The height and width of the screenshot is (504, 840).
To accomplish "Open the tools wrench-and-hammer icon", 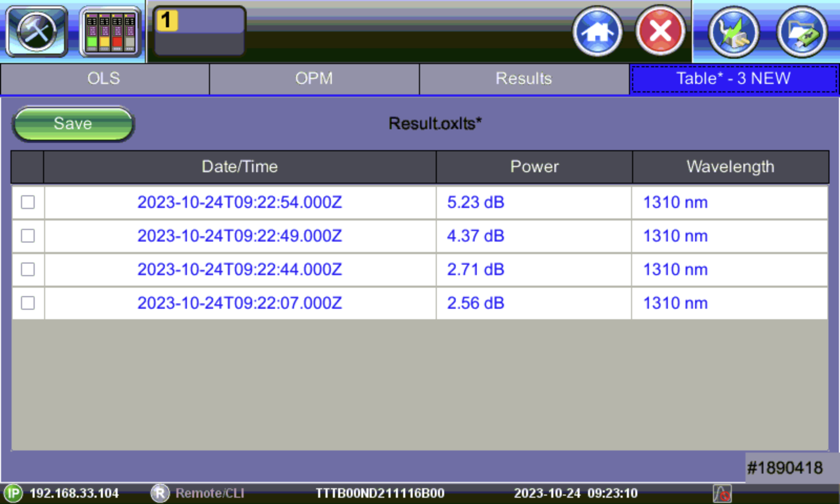I will (36, 31).
